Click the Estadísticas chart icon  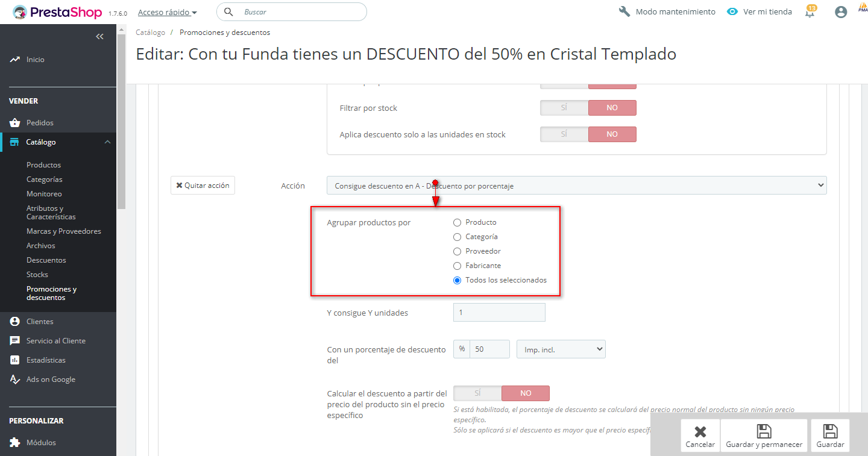click(x=15, y=360)
